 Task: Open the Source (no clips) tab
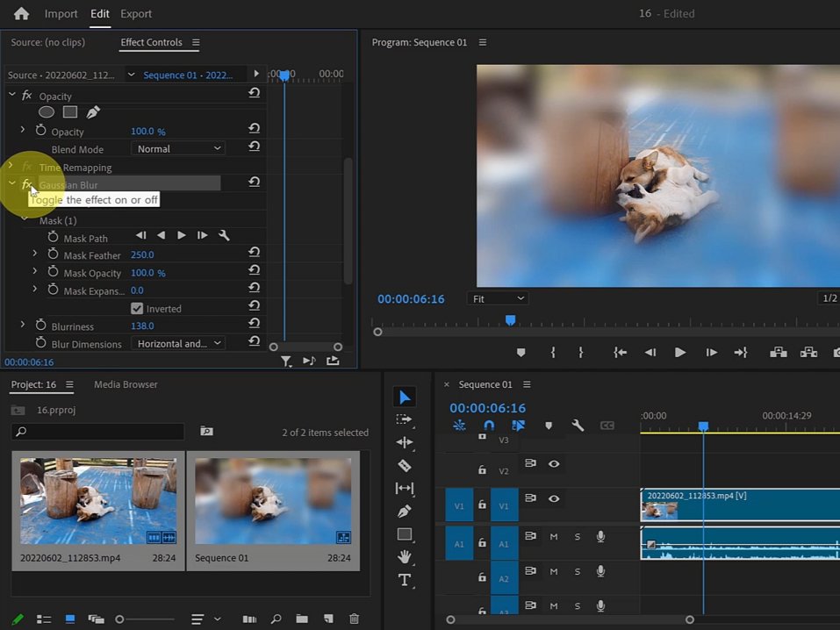(x=47, y=42)
